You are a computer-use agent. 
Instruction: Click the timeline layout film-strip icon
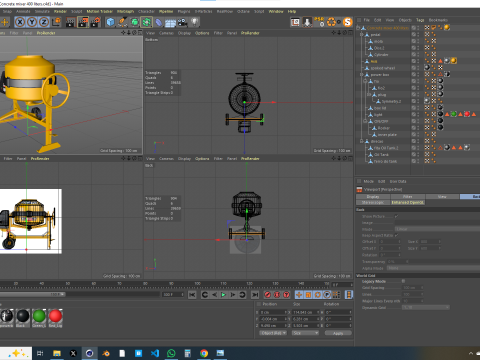tap(349, 295)
